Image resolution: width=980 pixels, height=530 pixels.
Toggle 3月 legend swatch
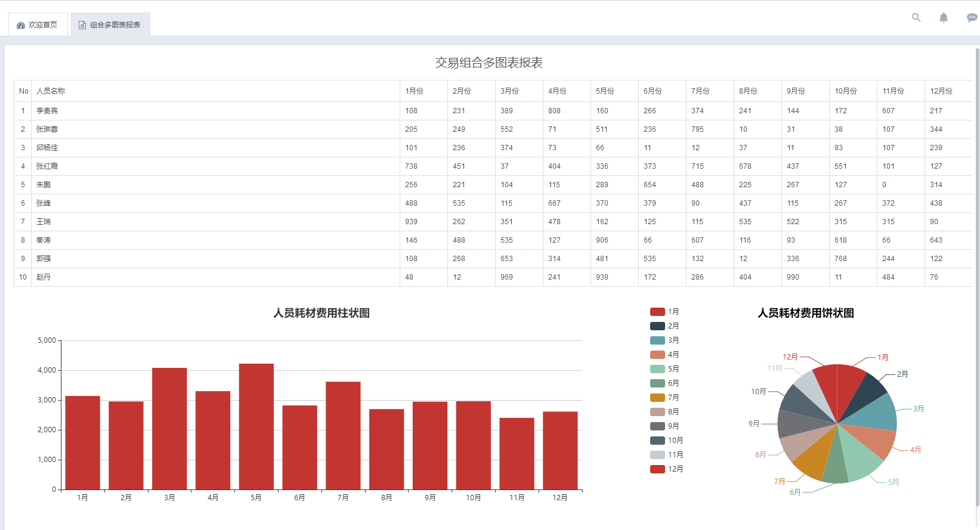pos(657,340)
